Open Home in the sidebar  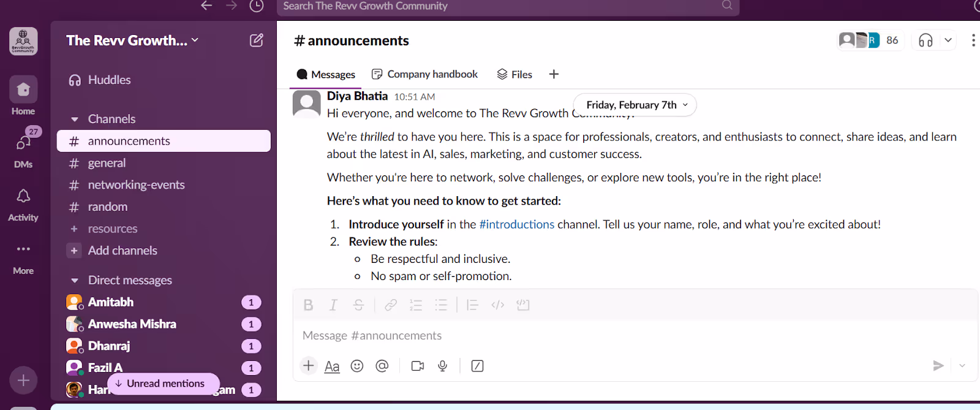coord(23,96)
